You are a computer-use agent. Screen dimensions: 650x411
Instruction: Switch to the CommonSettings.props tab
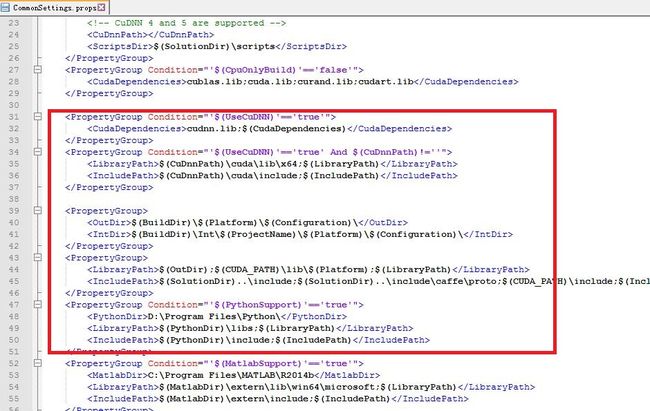[x=53, y=7]
